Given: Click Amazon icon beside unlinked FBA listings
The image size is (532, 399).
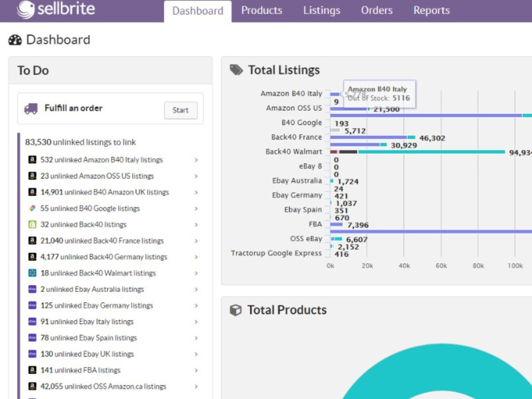Looking at the screenshot, I should pyautogui.click(x=32, y=370).
